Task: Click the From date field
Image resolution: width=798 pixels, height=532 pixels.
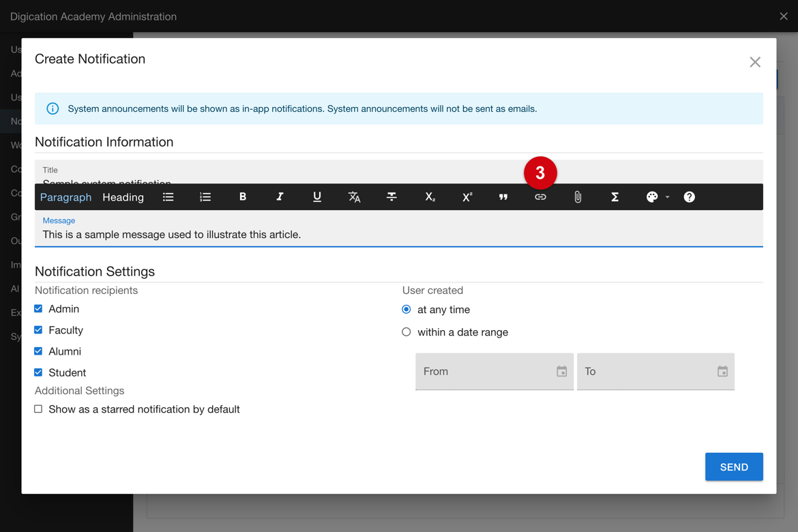Action: (494, 372)
